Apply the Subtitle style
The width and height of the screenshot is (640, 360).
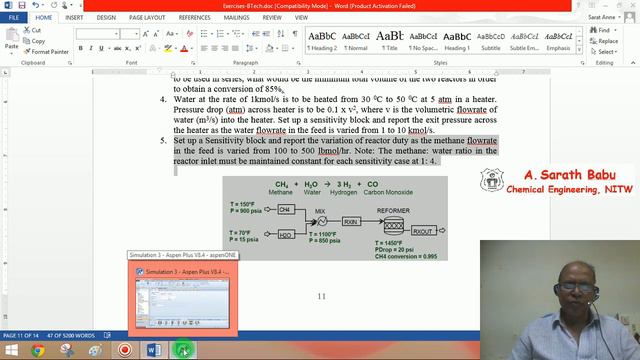[x=491, y=41]
